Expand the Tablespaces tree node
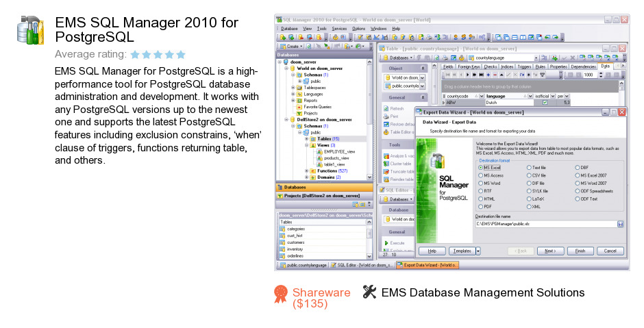The width and height of the screenshot is (644, 328). 293,88
